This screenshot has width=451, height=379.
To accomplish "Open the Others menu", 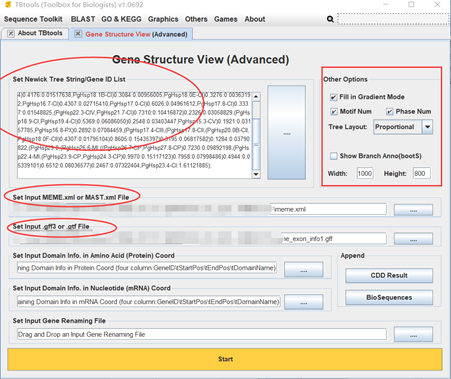I will 196,19.
